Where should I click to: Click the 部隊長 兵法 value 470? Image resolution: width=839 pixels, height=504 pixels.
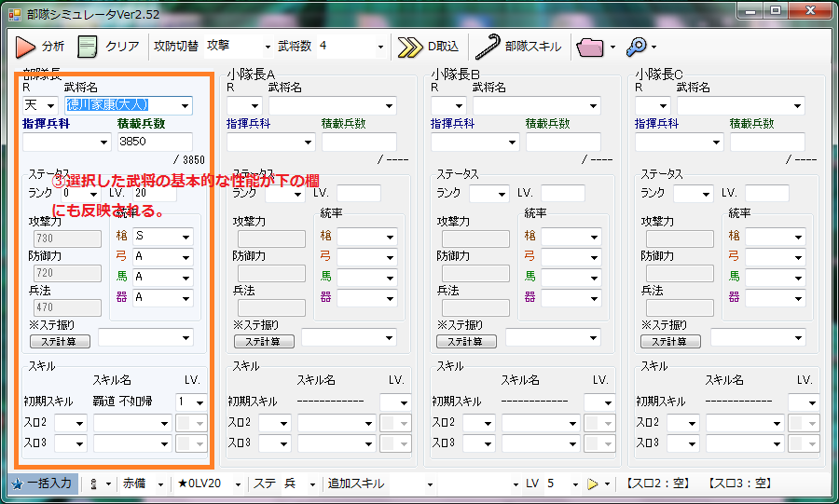(x=67, y=307)
